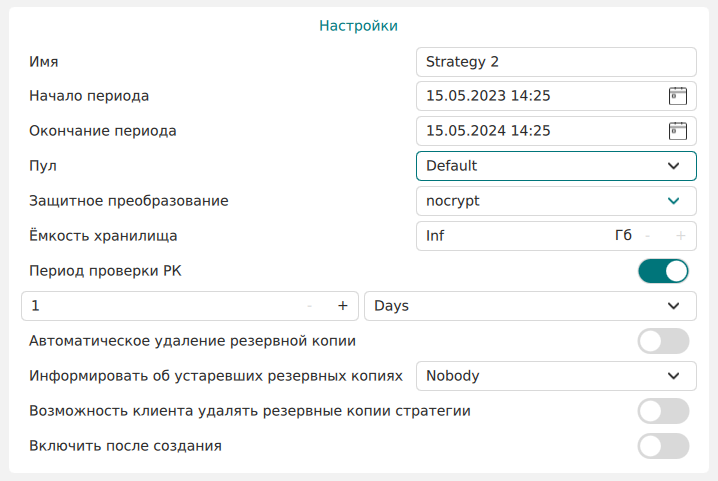Open Информировать об устаревших копиях dropdown
This screenshot has width=718, height=481.
pos(556,376)
